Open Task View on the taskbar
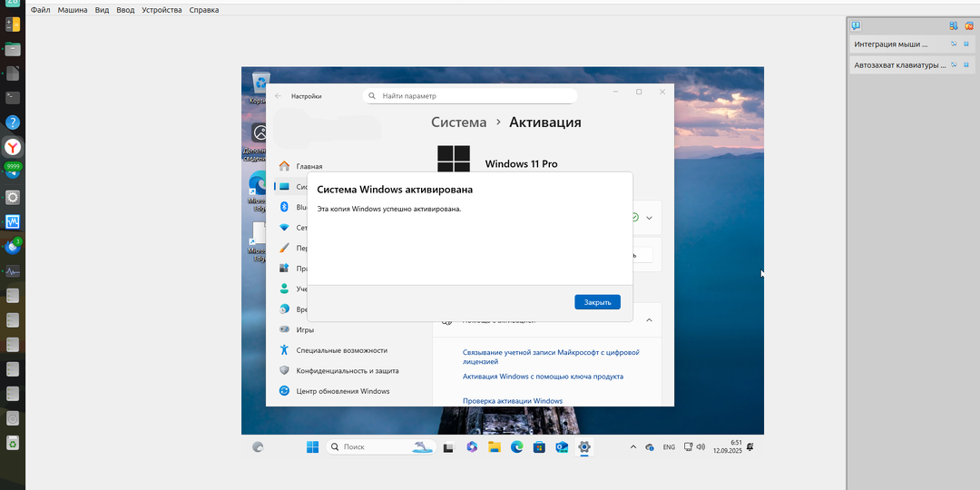Viewport: 980px width, 490px height. coord(448,446)
